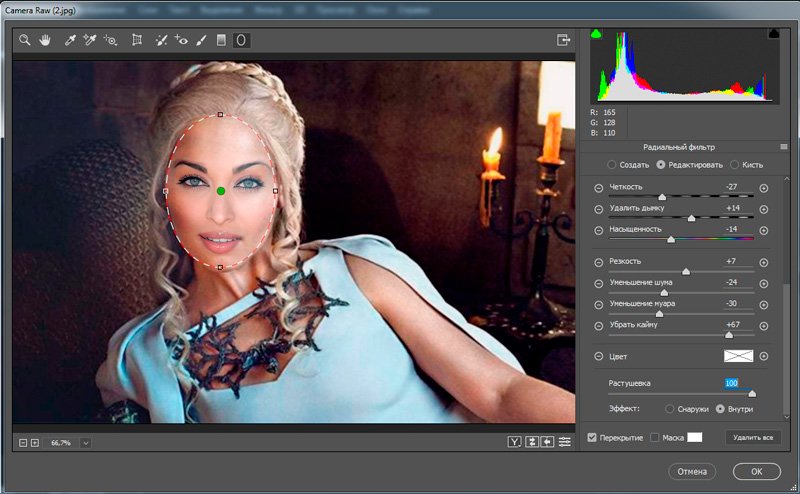Select the Hand tool

(44, 41)
